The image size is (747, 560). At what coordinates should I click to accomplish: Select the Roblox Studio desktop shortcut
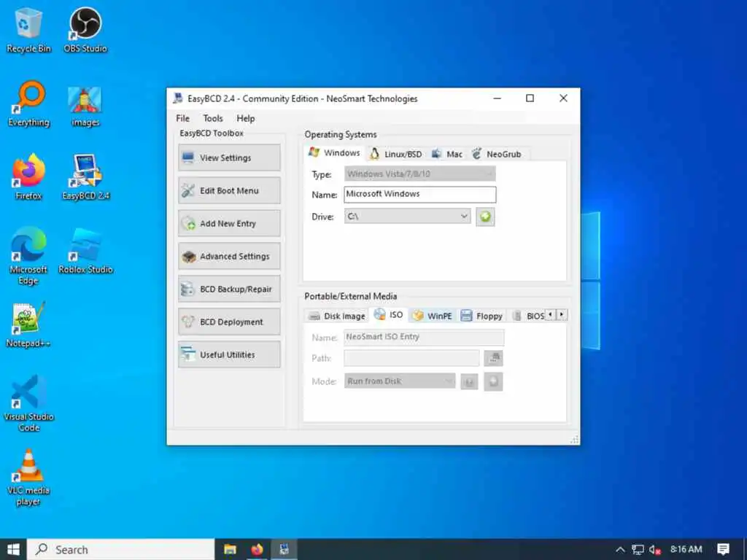86,251
